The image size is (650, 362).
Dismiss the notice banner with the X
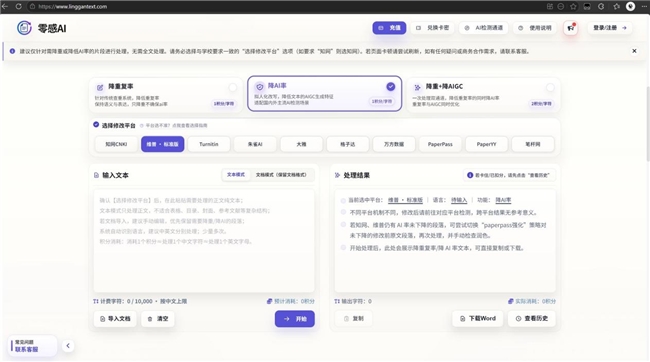click(x=634, y=51)
